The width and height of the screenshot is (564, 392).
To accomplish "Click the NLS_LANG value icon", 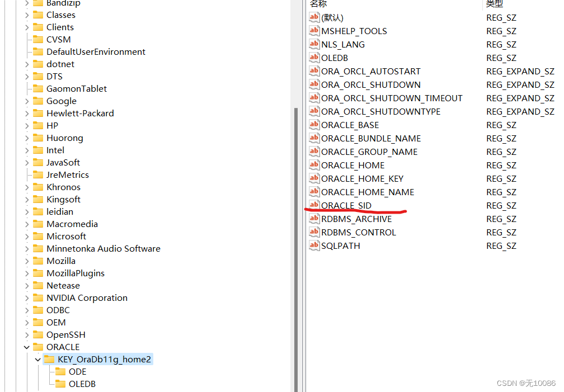I will tap(314, 44).
